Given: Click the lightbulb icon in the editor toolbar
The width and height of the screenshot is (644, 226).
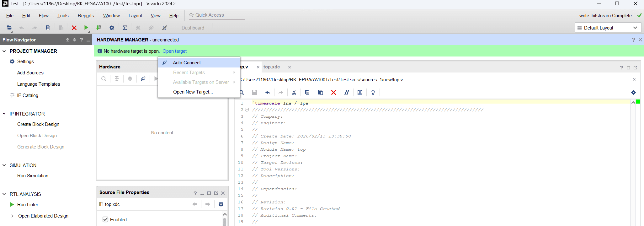Looking at the screenshot, I should pyautogui.click(x=373, y=92).
